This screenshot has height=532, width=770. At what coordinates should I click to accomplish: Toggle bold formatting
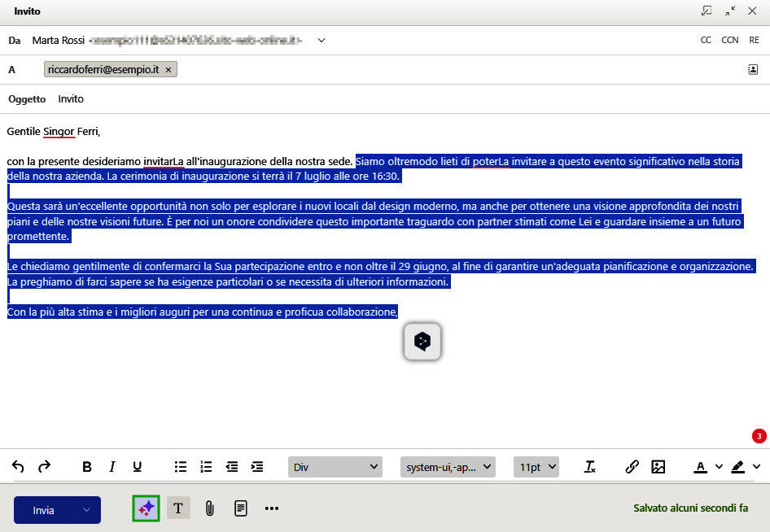(87, 467)
